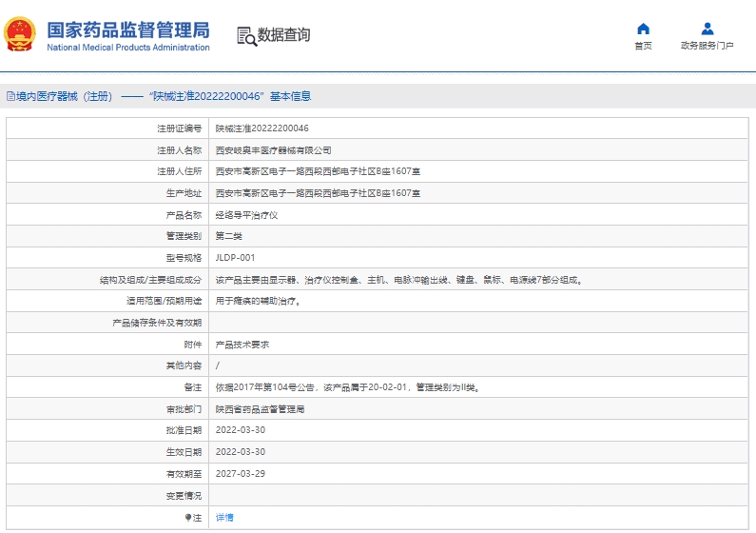
Task: Select the 境内医疗器械（注册） breadcrumb text
Action: pyautogui.click(x=65, y=96)
